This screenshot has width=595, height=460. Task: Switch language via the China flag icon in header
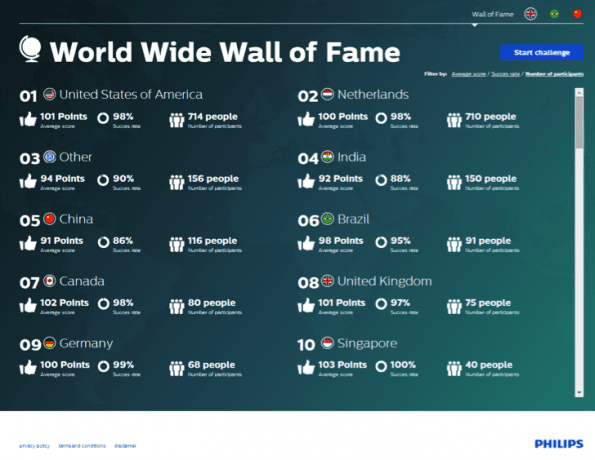coord(577,14)
